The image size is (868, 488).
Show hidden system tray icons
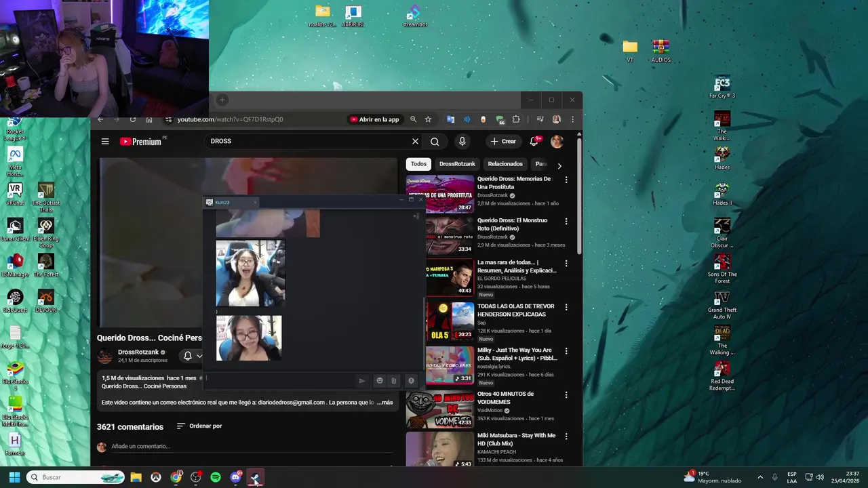click(x=759, y=477)
